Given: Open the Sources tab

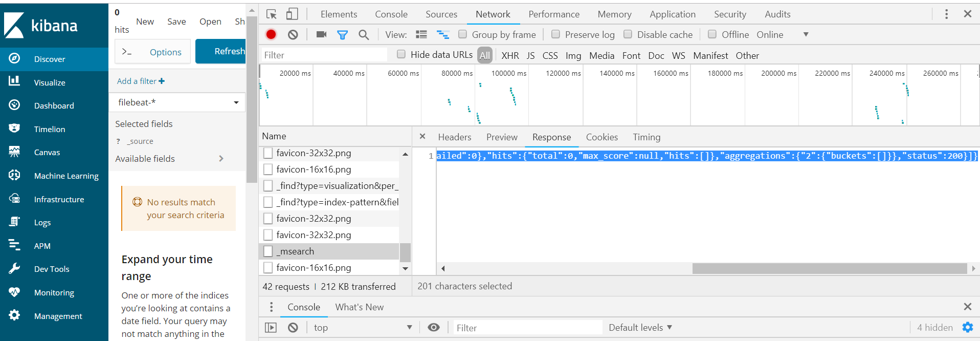Looking at the screenshot, I should click(441, 14).
